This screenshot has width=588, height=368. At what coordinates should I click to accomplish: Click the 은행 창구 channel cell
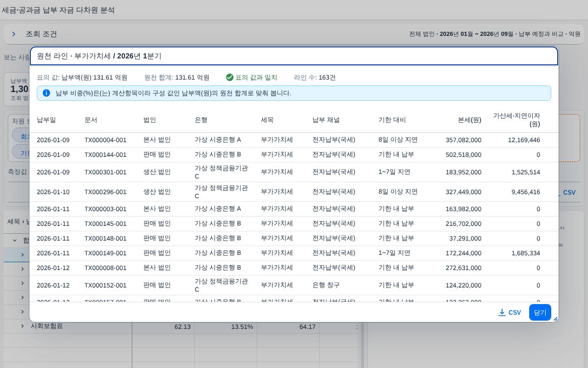point(326,285)
